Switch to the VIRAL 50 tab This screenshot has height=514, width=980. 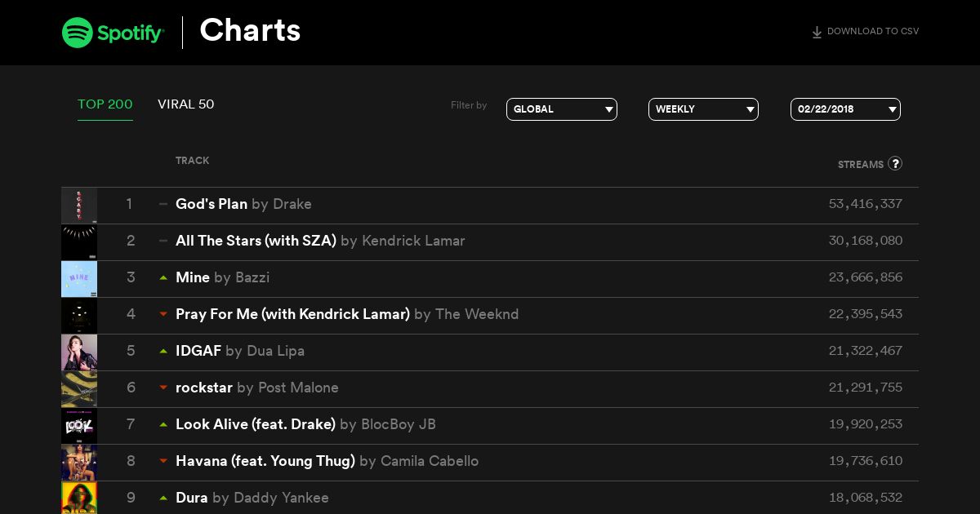click(186, 104)
